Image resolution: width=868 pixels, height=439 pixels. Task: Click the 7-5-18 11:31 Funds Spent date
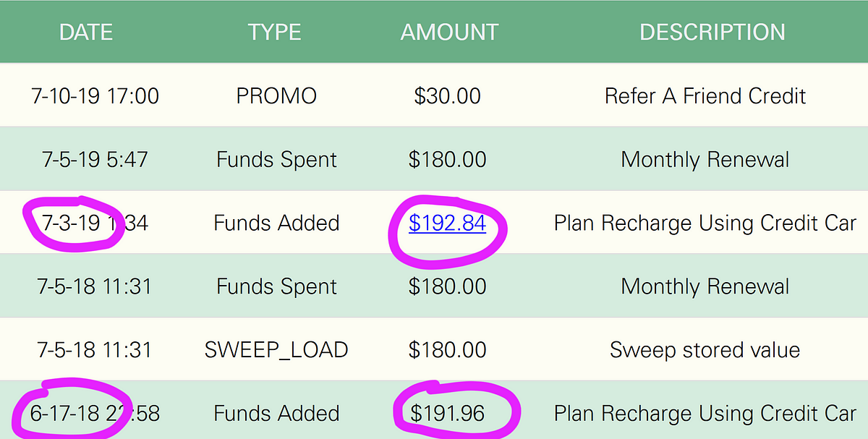point(95,286)
